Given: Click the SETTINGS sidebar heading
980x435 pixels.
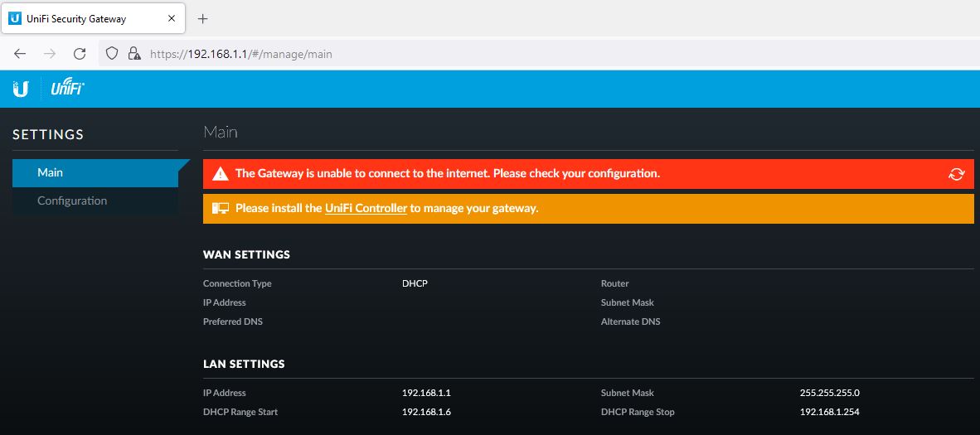Looking at the screenshot, I should click(48, 134).
